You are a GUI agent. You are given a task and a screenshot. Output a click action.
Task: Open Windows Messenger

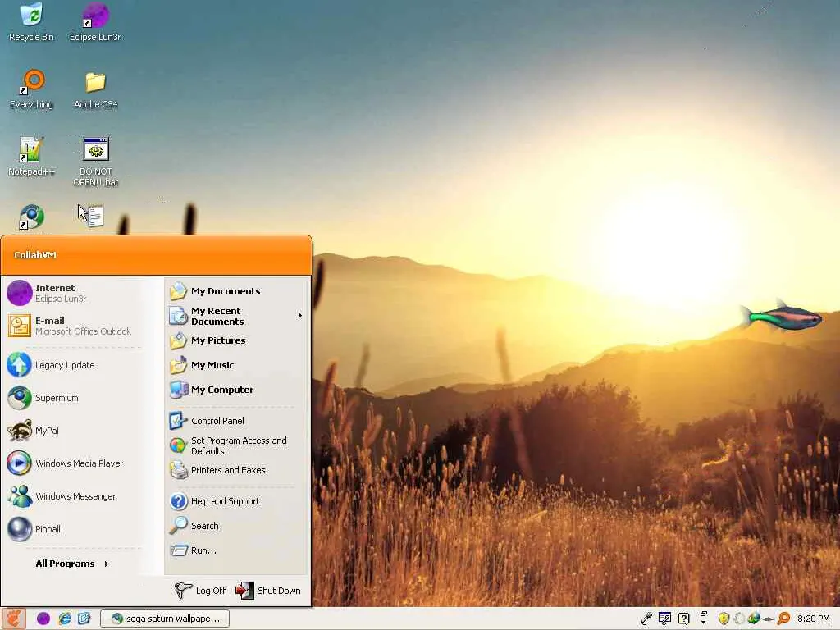[x=73, y=496]
